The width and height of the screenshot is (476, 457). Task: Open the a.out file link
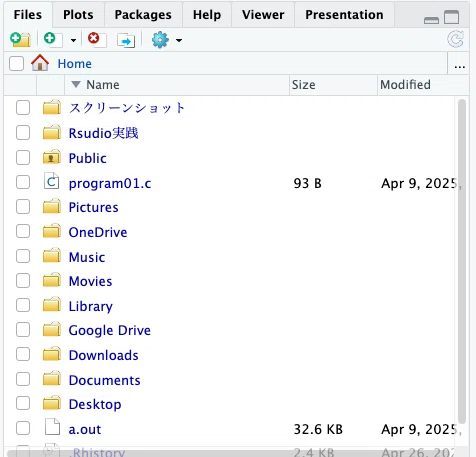pos(85,429)
